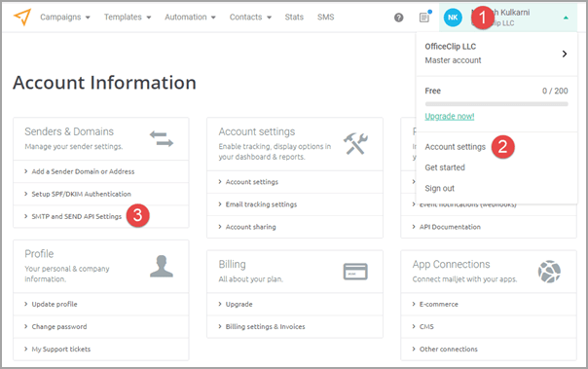Screen dimensions: 588x369
Task: Click the Upgrade now! link
Action: [449, 116]
